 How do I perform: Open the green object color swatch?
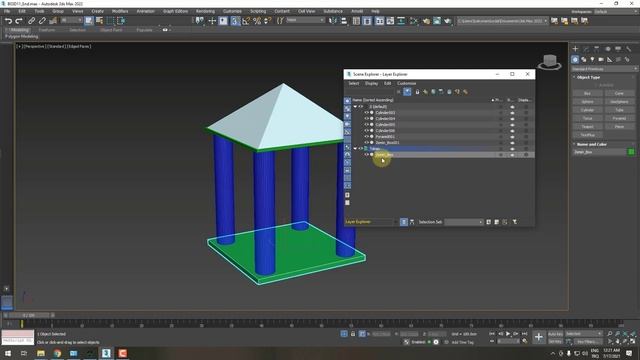(x=631, y=152)
